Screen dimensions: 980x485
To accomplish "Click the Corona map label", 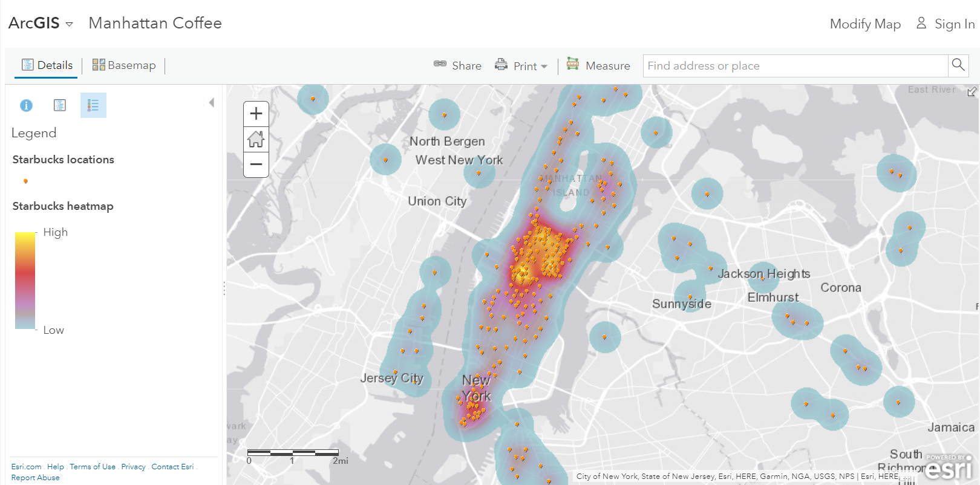I will (x=841, y=288).
